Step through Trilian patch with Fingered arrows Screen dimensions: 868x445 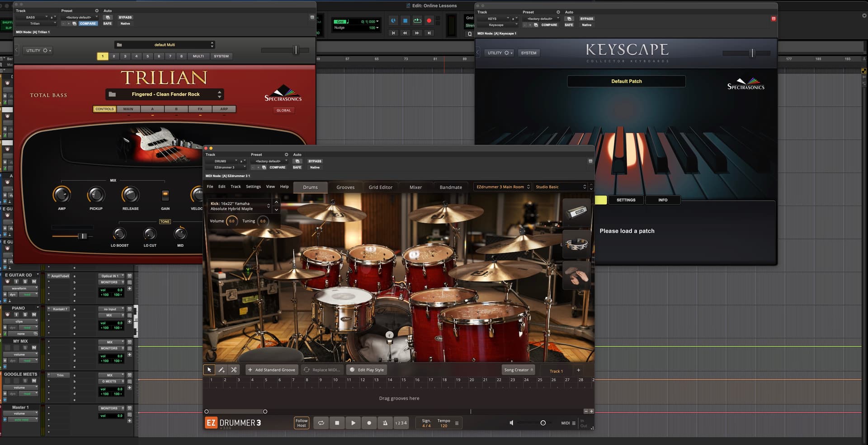click(220, 94)
